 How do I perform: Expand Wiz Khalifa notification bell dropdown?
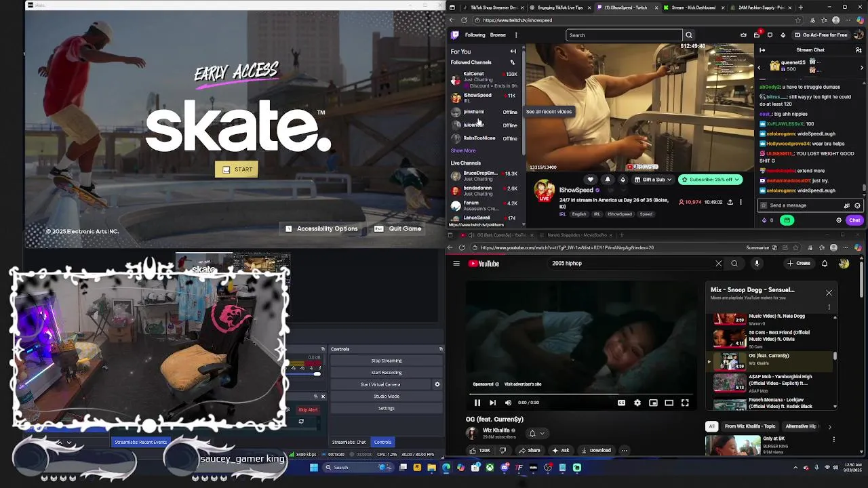tap(536, 433)
